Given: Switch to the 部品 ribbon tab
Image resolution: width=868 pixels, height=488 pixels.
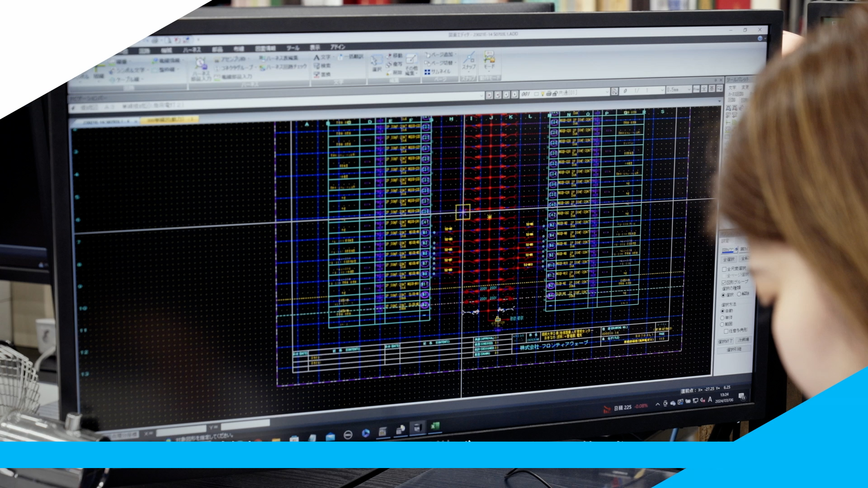Looking at the screenshot, I should click(217, 49).
